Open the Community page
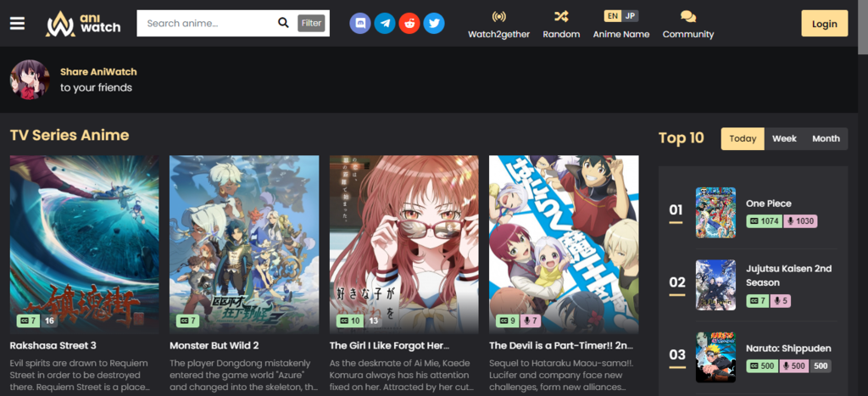This screenshot has height=396, width=868. click(688, 25)
